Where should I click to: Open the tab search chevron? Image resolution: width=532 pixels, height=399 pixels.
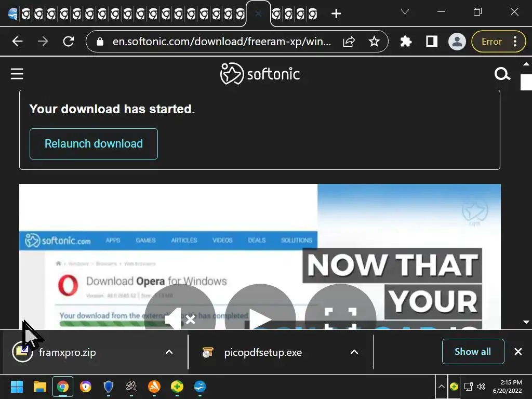pyautogui.click(x=405, y=12)
